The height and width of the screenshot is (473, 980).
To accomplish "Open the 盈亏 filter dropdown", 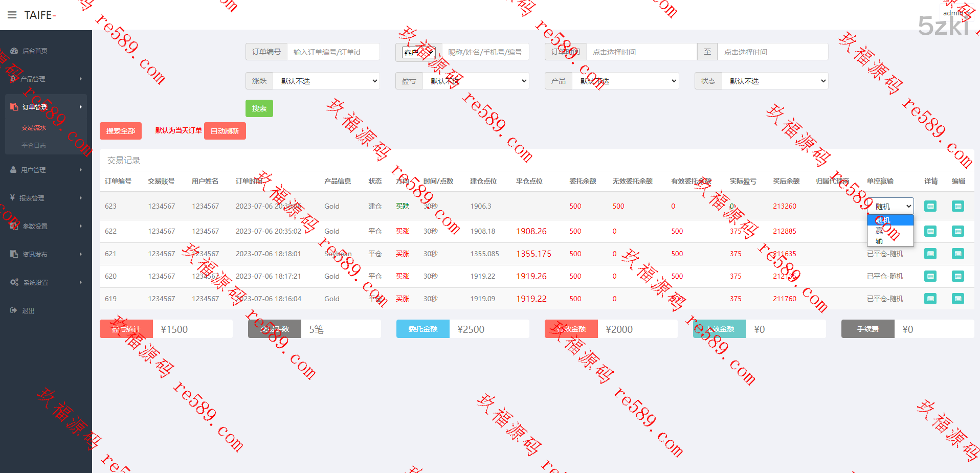I will click(x=476, y=81).
